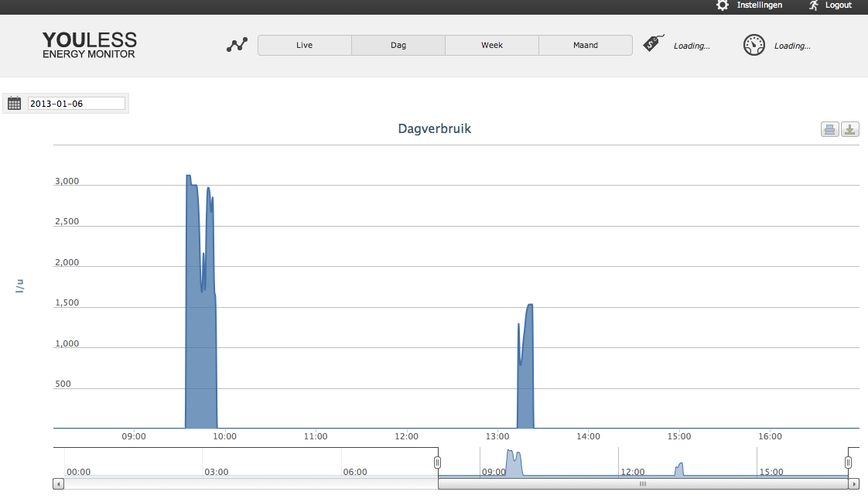Click the Dagverbruik chart title
Viewport: 868px width, 502px height.
(435, 129)
